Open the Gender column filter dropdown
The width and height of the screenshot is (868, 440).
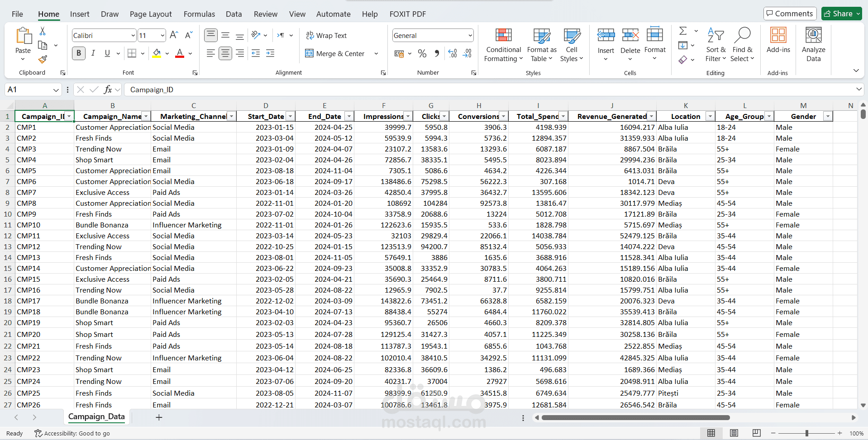pyautogui.click(x=828, y=117)
